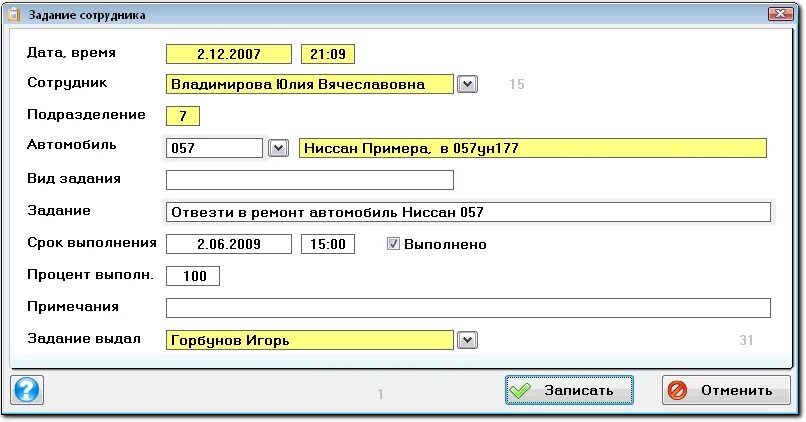The height and width of the screenshot is (422, 806).
Task: Click the gray number 1 in the bottom bar
Action: (x=380, y=394)
